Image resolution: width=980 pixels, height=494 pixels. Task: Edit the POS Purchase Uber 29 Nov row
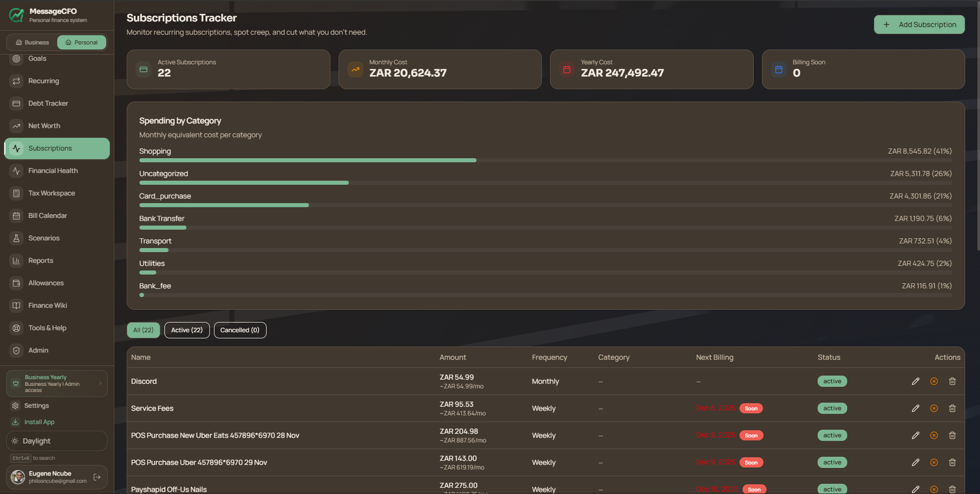click(x=916, y=462)
